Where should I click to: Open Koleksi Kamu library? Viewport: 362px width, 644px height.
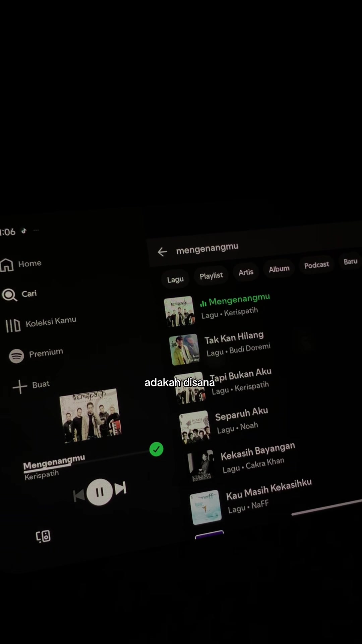click(41, 324)
